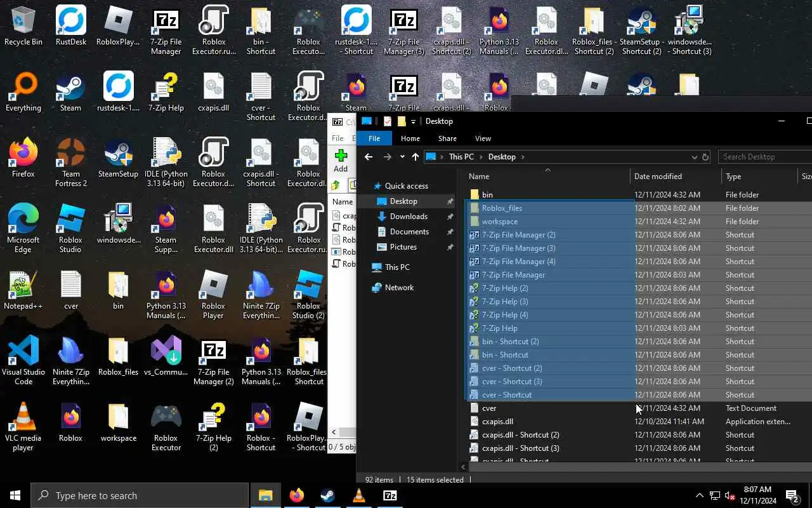Expand the chevron after Desktop in breadcrumb
Viewport: 812px width, 508px height.
(x=523, y=157)
